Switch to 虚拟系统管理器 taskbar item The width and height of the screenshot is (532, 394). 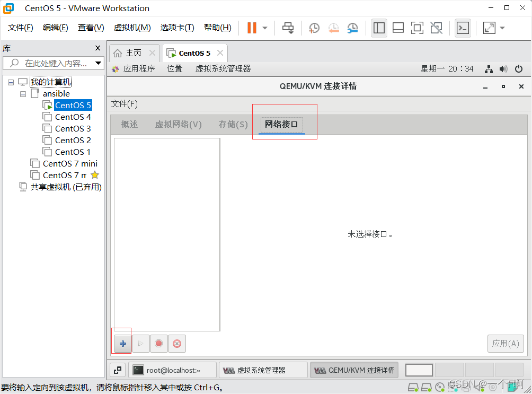[263, 370]
